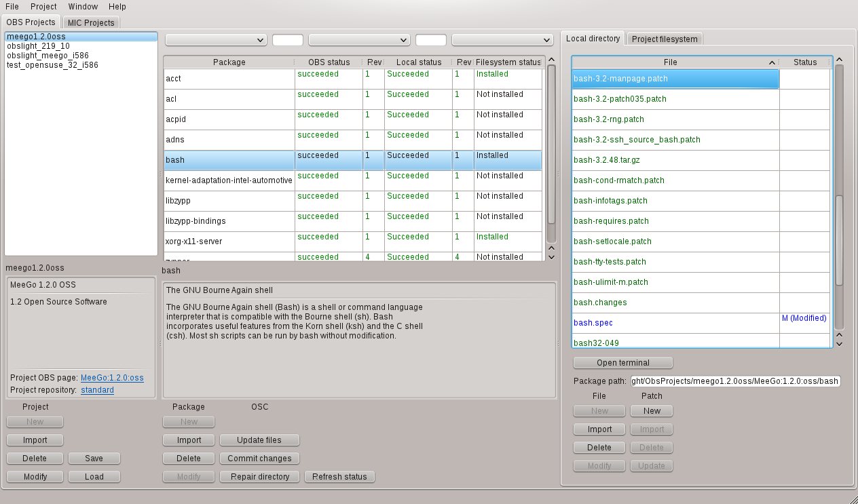Open the File menu

11,7
